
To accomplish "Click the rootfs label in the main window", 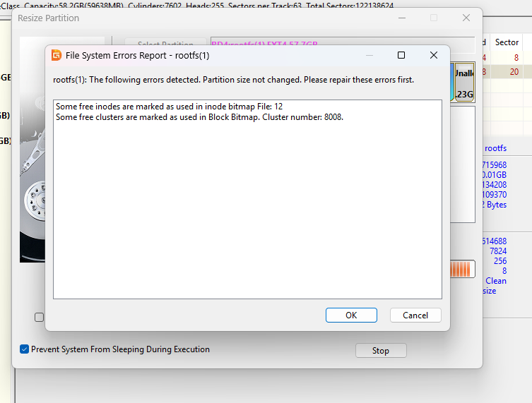I will pyautogui.click(x=495, y=148).
